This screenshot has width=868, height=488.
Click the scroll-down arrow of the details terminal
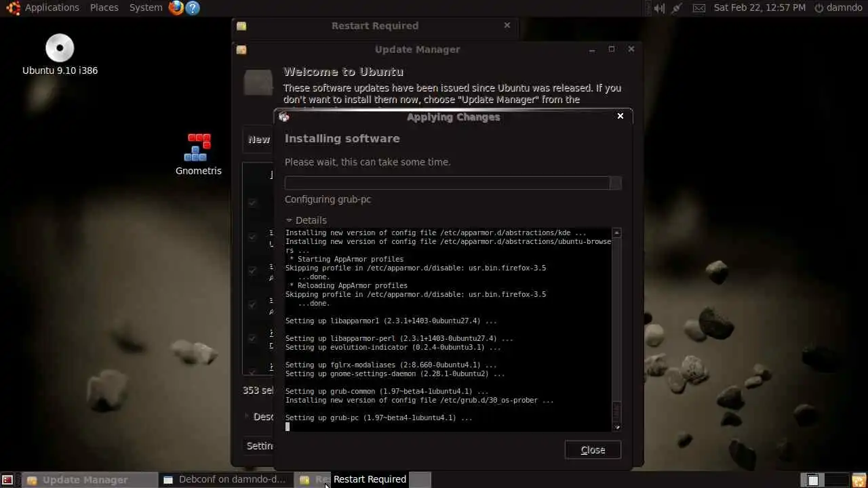pyautogui.click(x=616, y=427)
